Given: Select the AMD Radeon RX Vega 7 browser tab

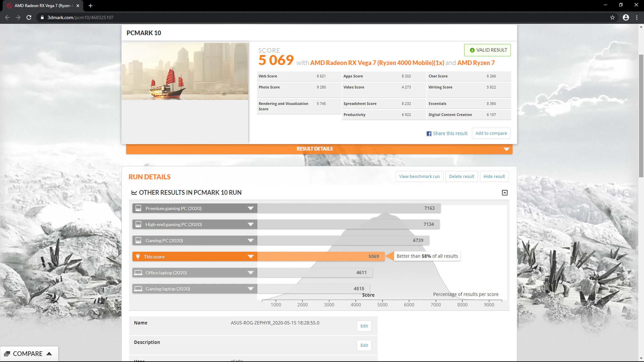Looking at the screenshot, I should point(43,6).
